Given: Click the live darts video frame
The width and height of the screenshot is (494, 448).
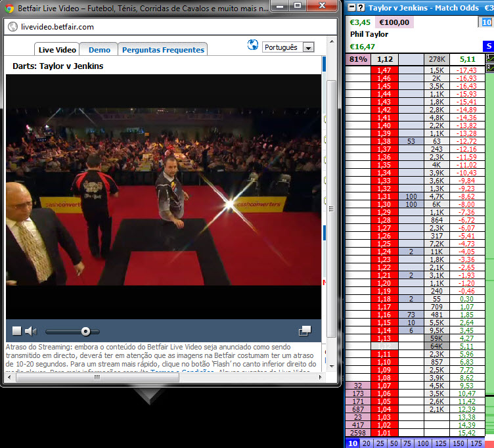Looking at the screenshot, I should [164, 196].
